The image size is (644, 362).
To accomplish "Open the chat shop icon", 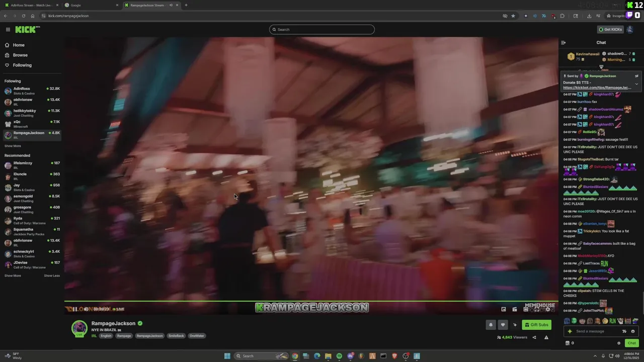I will [x=568, y=343].
